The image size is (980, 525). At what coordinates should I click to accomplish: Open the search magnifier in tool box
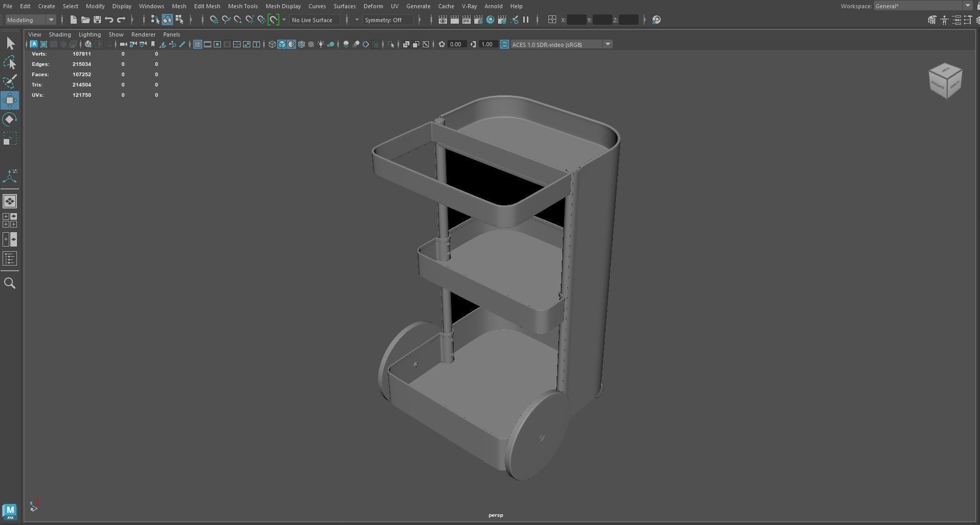(10, 283)
